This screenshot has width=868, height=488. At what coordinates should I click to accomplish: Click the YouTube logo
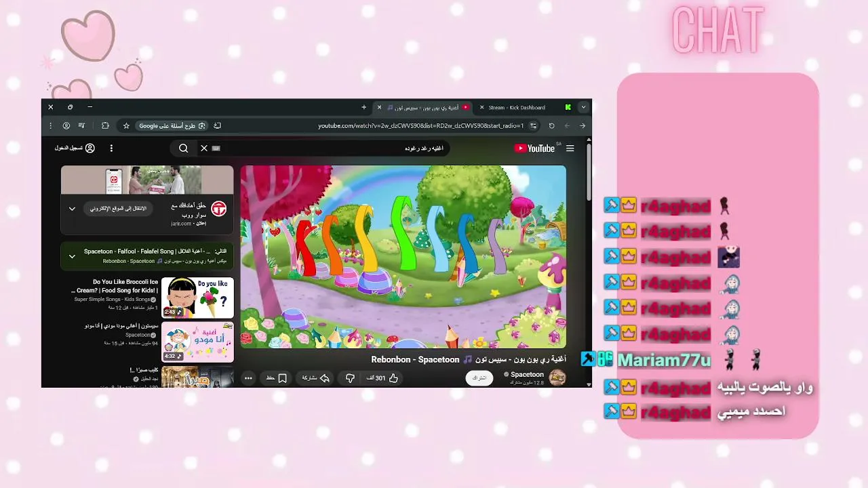(x=536, y=148)
